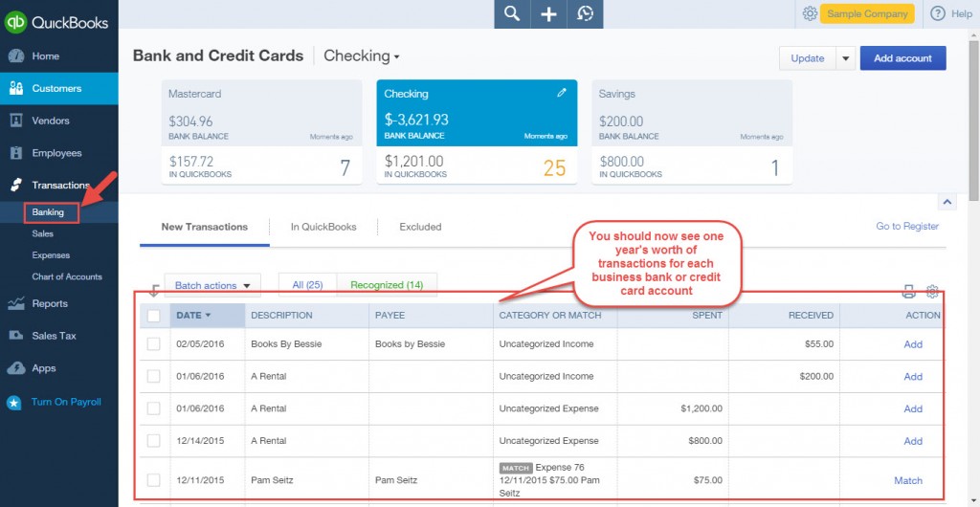980x507 pixels.
Task: Check the Pam Seitz row checkbox
Action: coord(154,480)
